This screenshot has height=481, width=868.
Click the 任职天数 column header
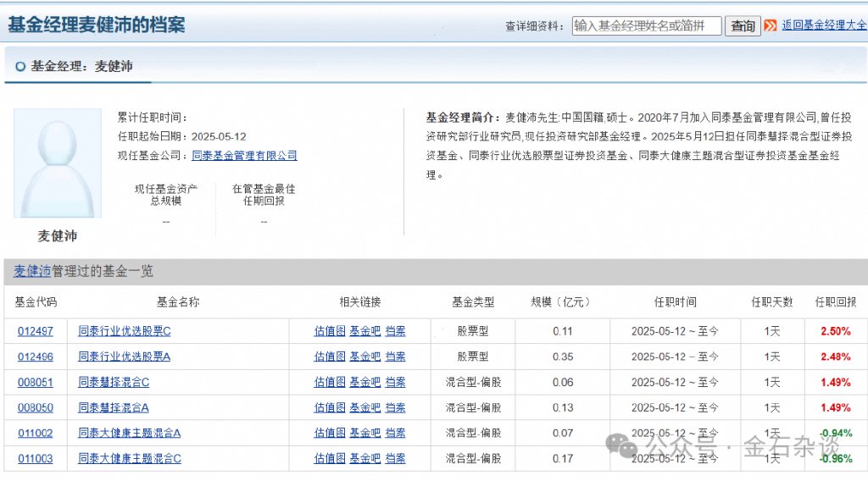(771, 301)
